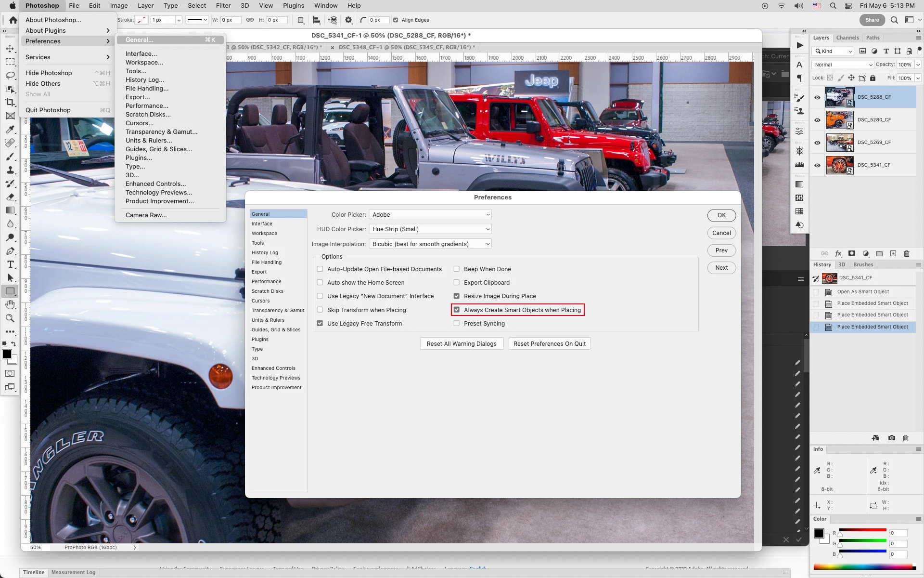
Task: Choose Camera Raw from Preferences submenu
Action: point(146,215)
